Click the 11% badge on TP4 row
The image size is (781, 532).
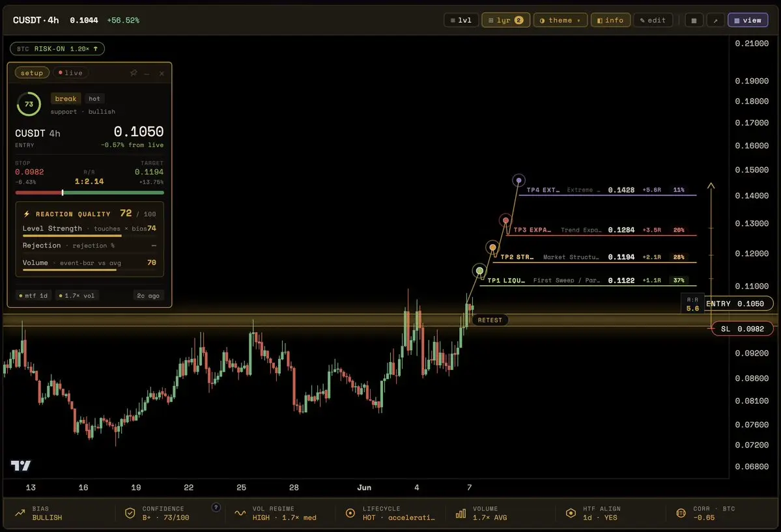[x=679, y=189]
